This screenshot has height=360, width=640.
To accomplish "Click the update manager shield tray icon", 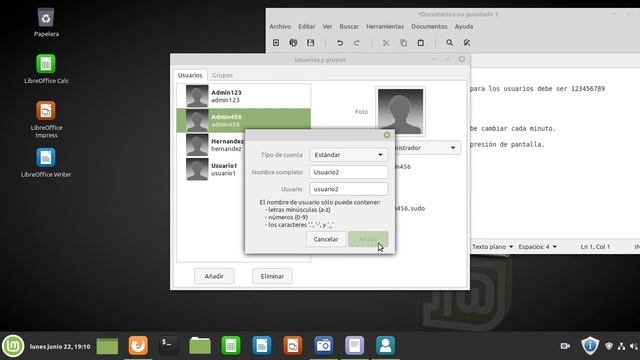I will click(x=590, y=346).
